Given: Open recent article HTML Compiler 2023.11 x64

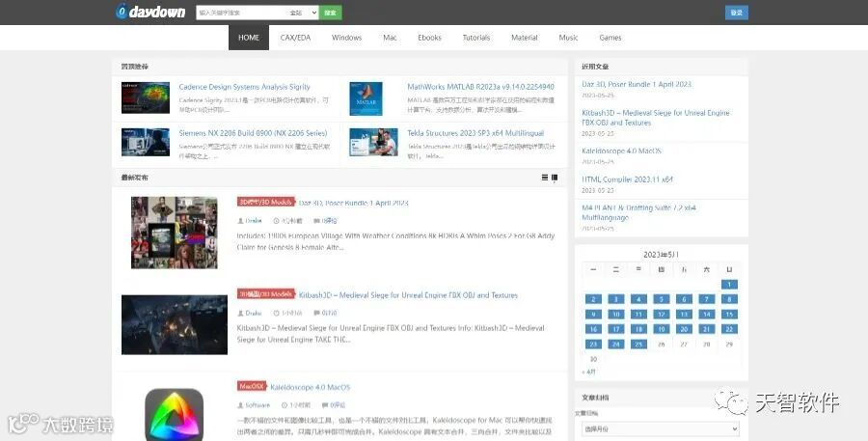Looking at the screenshot, I should pyautogui.click(x=627, y=179).
